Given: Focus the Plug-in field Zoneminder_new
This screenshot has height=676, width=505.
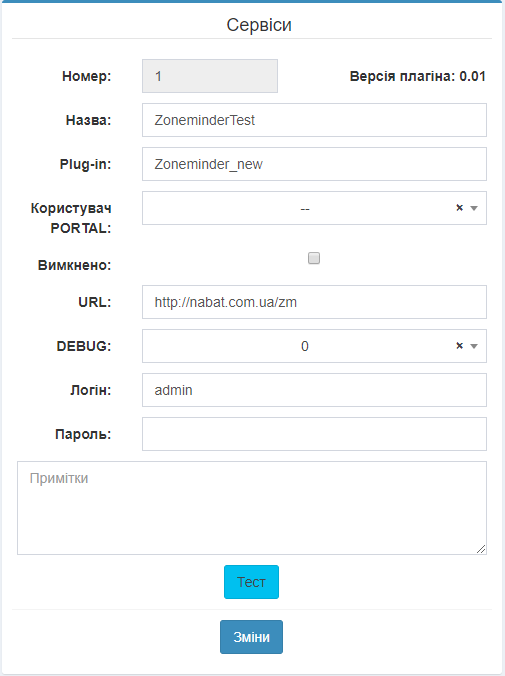Looking at the screenshot, I should click(314, 164).
